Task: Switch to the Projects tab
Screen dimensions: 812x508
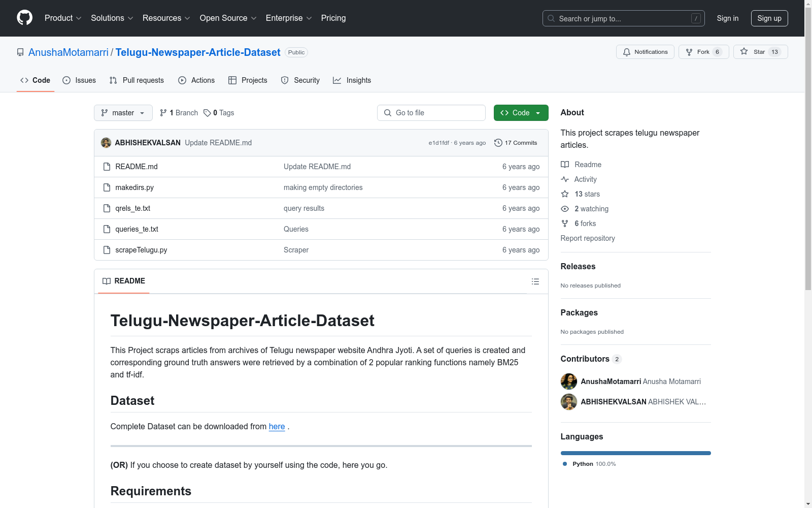Action: tap(248, 80)
